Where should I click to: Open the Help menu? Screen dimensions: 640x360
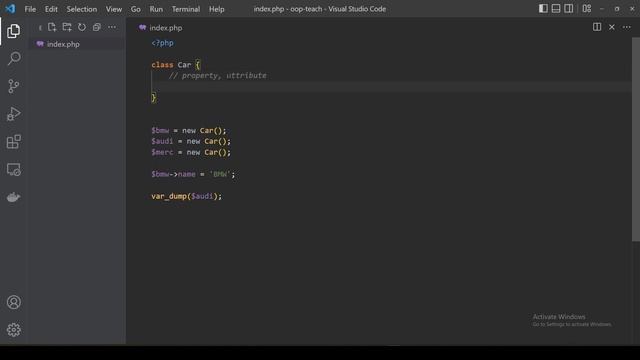pyautogui.click(x=217, y=9)
